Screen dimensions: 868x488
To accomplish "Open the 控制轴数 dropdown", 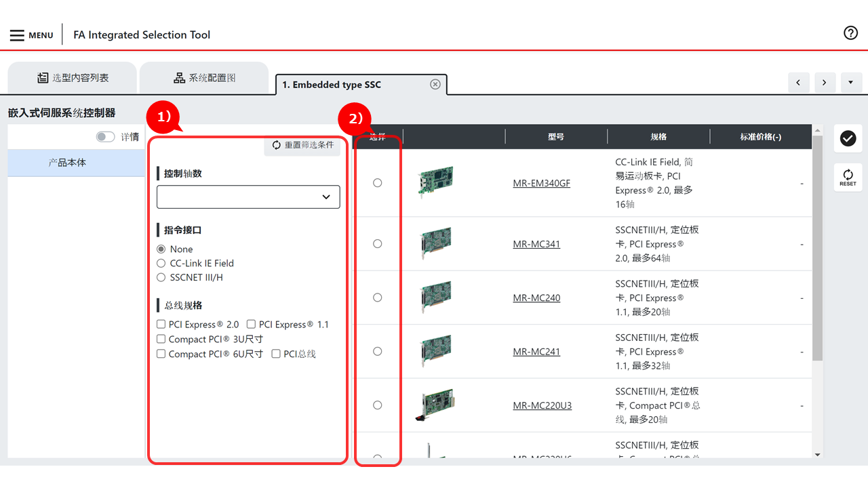I will point(248,197).
